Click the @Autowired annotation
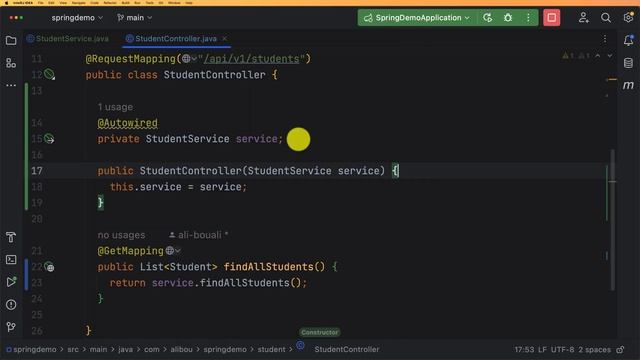Viewport: 640px width, 360px height. pyautogui.click(x=127, y=123)
